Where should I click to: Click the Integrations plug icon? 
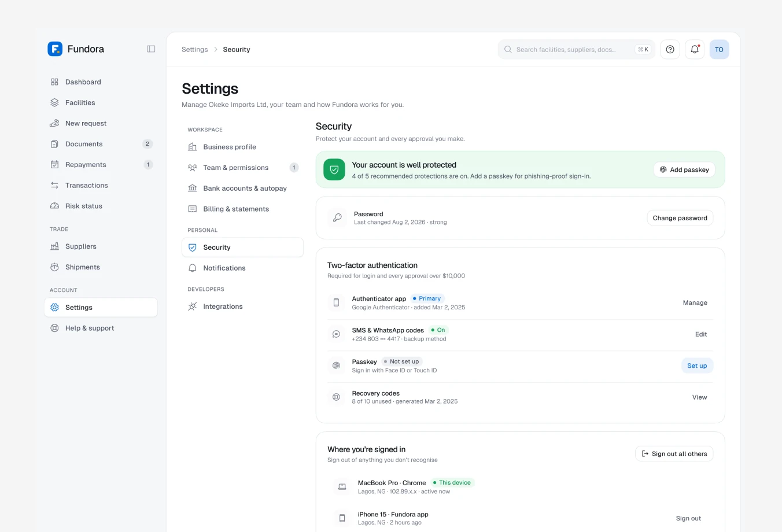[x=193, y=306]
